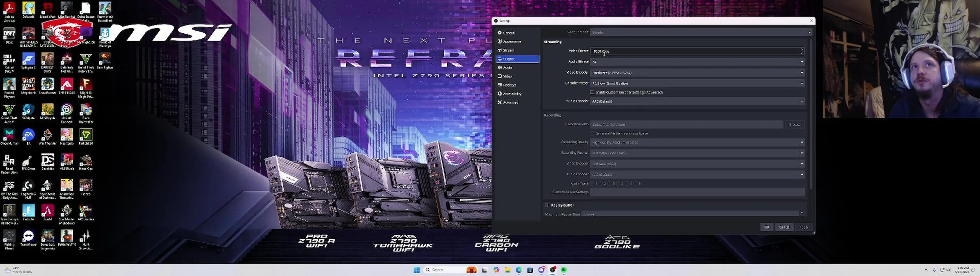Viewport: 980px width, 276px height.
Task: Enable the Replay Buffer checkbox
Action: (x=547, y=205)
